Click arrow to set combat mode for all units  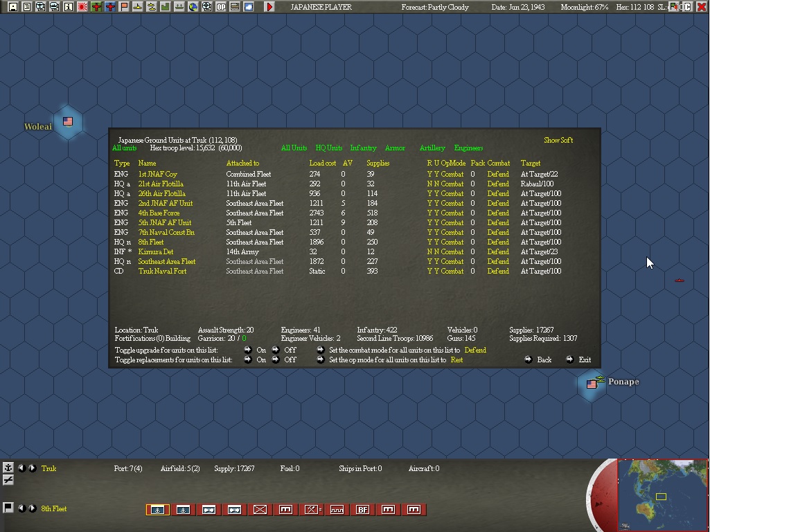[x=320, y=350]
